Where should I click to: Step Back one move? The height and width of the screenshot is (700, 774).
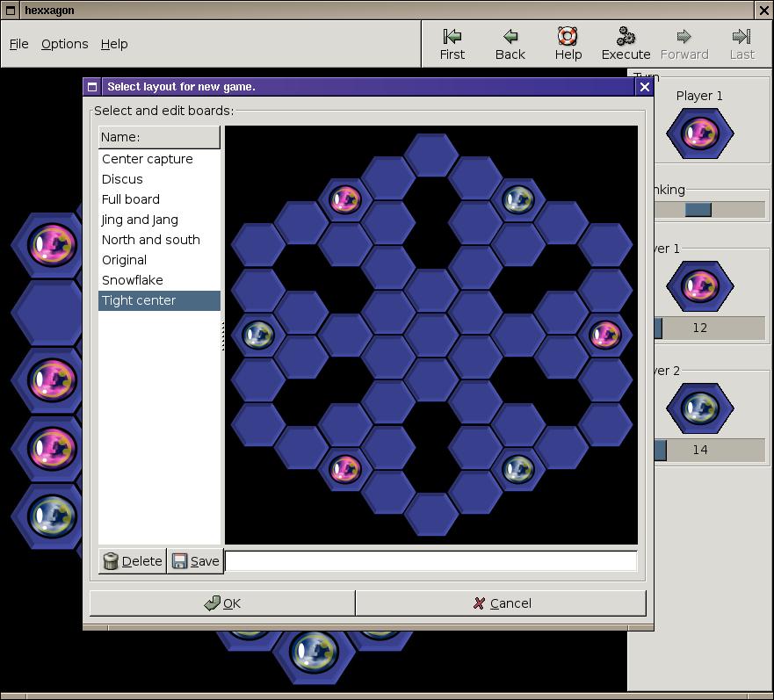(510, 44)
